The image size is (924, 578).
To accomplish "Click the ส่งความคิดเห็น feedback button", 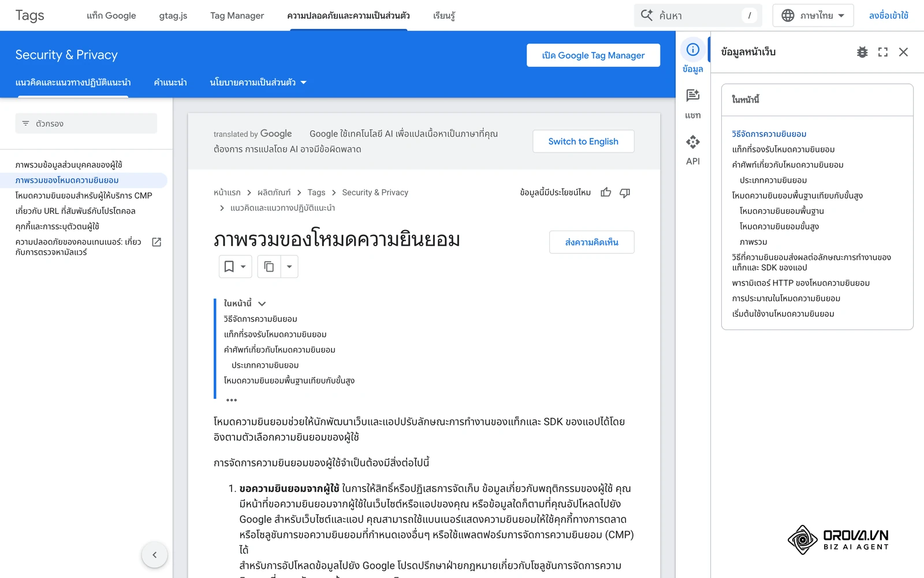I will [x=591, y=242].
